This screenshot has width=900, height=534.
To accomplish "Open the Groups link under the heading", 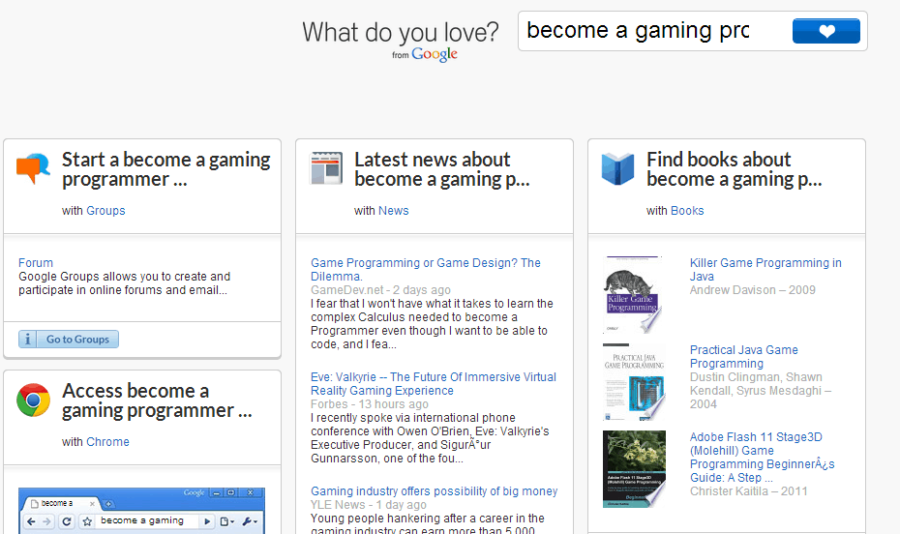I will pyautogui.click(x=105, y=211).
